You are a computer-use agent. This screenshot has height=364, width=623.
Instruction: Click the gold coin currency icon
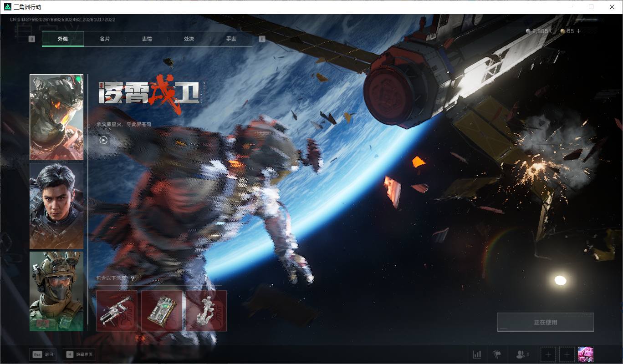(563, 31)
